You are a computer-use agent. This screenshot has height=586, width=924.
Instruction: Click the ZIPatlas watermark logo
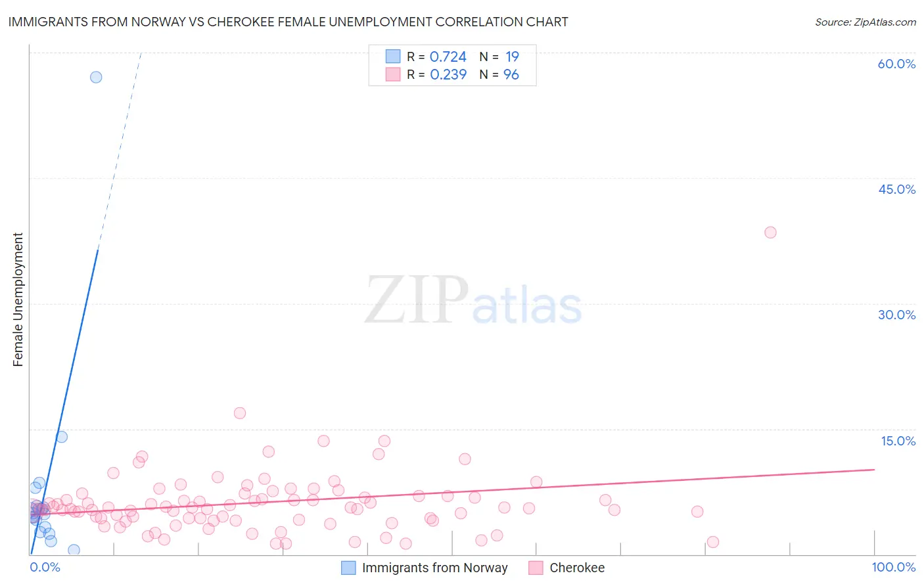[473, 301]
